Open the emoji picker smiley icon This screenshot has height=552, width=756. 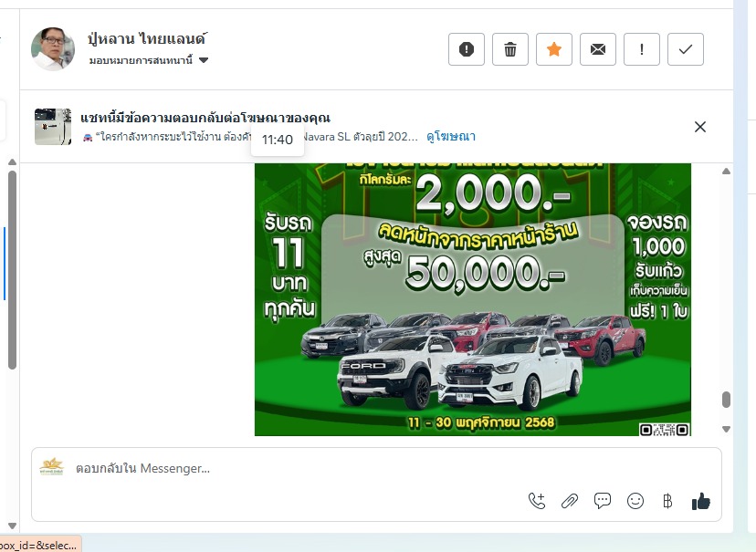click(635, 501)
